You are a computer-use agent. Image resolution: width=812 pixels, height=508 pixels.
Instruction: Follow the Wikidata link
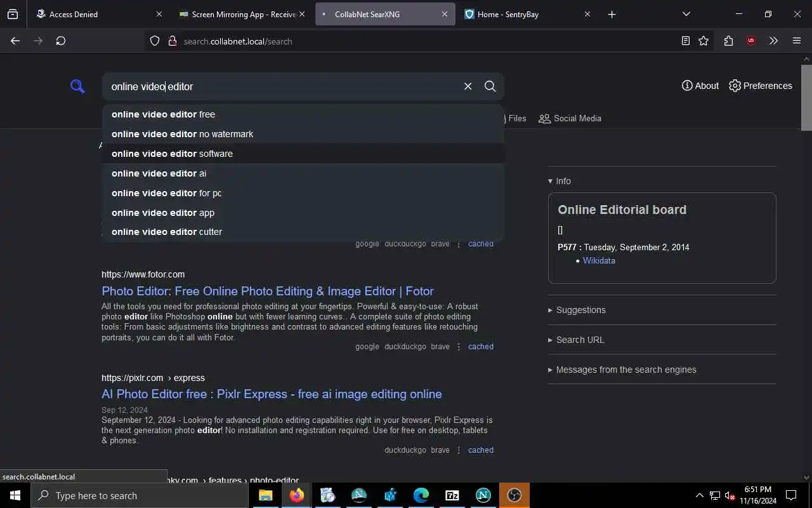coord(599,260)
